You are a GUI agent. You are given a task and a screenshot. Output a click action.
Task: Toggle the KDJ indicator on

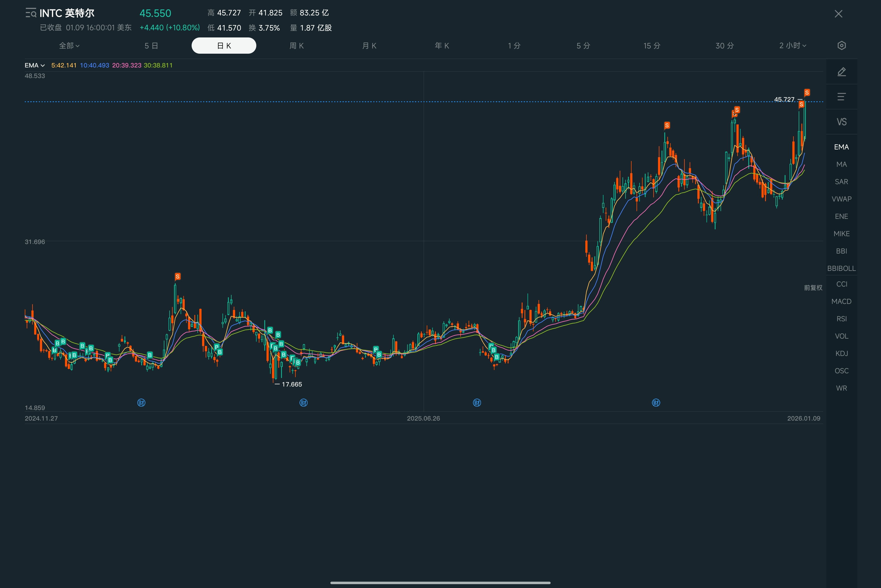click(x=841, y=353)
